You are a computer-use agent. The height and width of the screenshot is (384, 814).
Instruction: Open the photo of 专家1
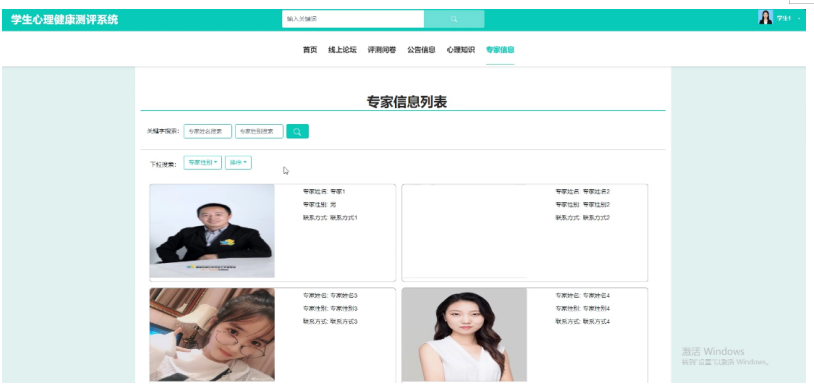pyautogui.click(x=212, y=231)
